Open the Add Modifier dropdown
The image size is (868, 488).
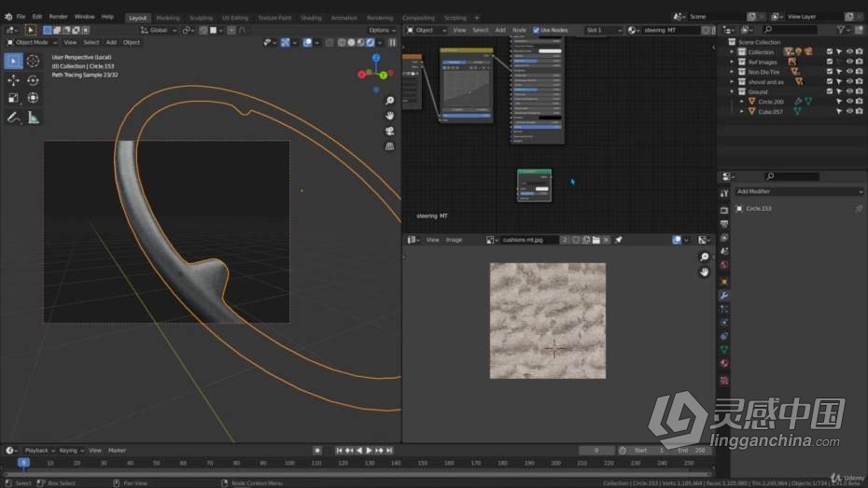799,191
